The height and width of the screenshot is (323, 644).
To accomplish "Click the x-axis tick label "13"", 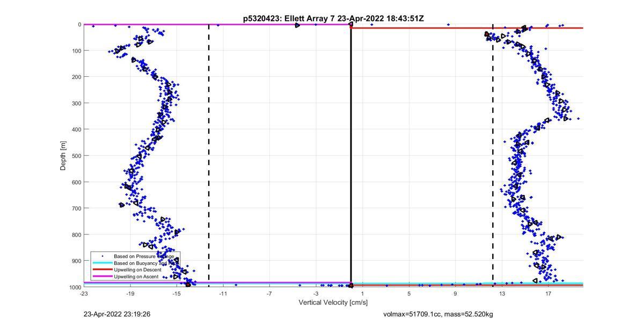I will coord(502,294).
